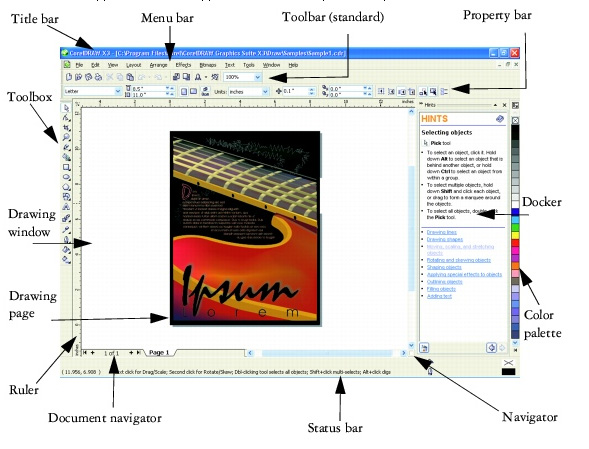Viewport: 589px width, 449px height.
Task: Open the Letter paper size dropdown
Action: click(x=118, y=91)
